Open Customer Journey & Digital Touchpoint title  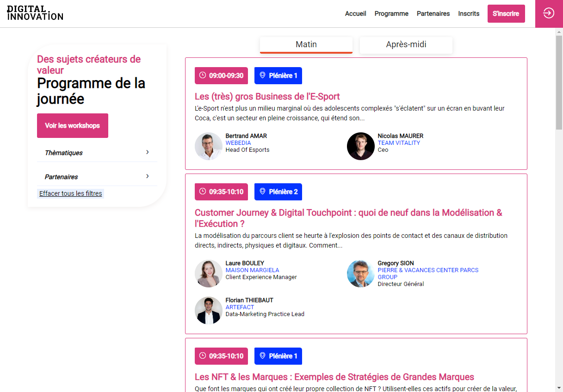(x=348, y=218)
